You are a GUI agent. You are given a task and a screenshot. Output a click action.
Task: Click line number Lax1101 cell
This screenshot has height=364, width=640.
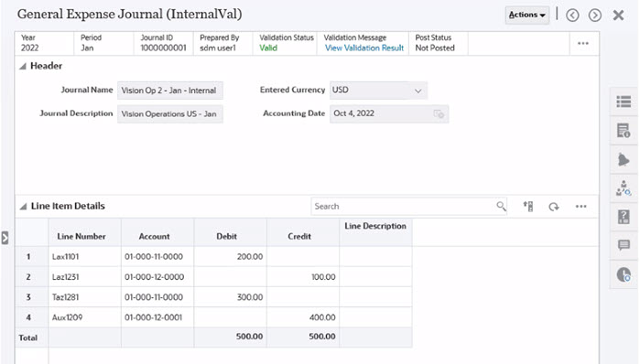pyautogui.click(x=85, y=256)
